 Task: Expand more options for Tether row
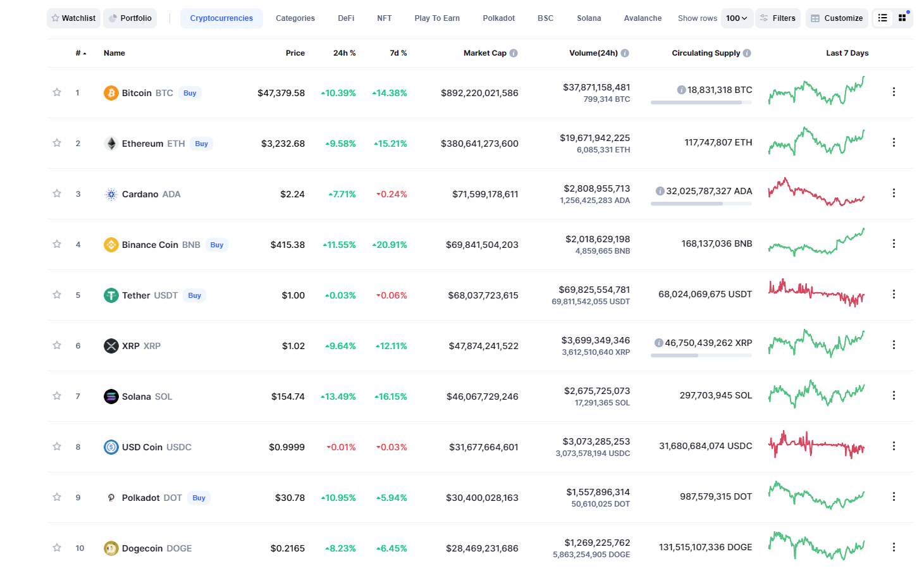[894, 294]
